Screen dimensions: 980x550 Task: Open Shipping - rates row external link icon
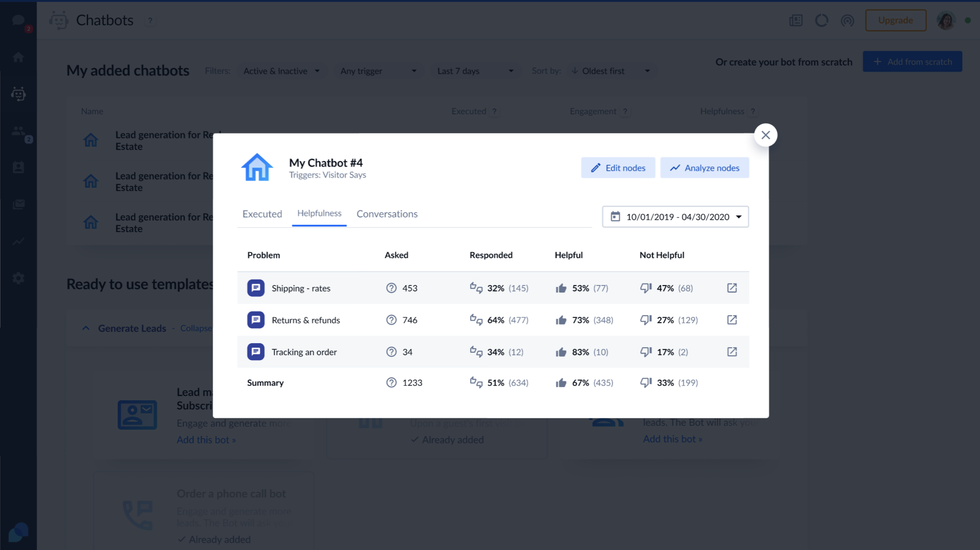(732, 288)
